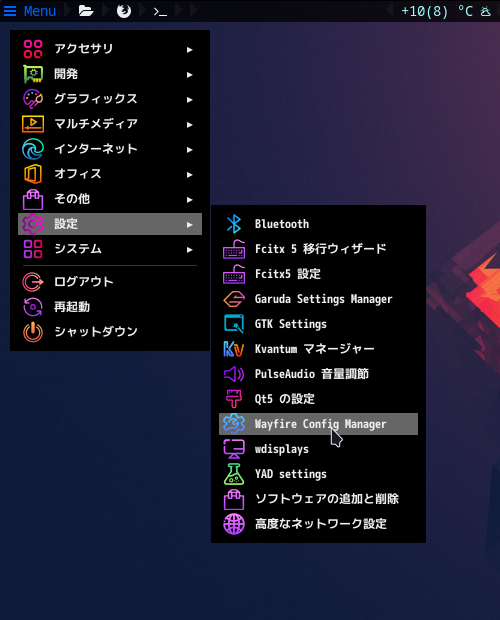Click the ログアウト label

tap(84, 282)
